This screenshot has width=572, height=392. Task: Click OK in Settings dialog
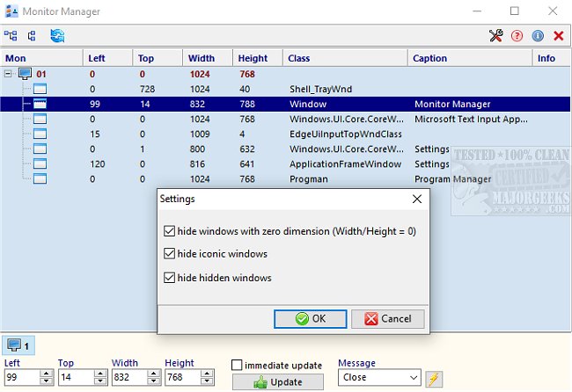tap(310, 318)
